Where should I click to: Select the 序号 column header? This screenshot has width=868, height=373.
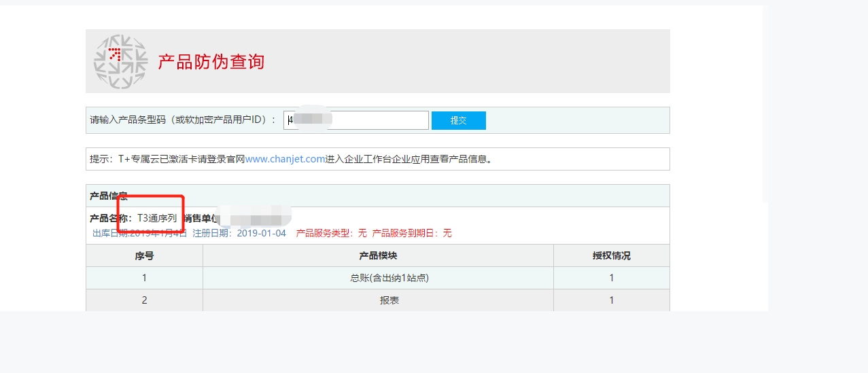coord(144,255)
